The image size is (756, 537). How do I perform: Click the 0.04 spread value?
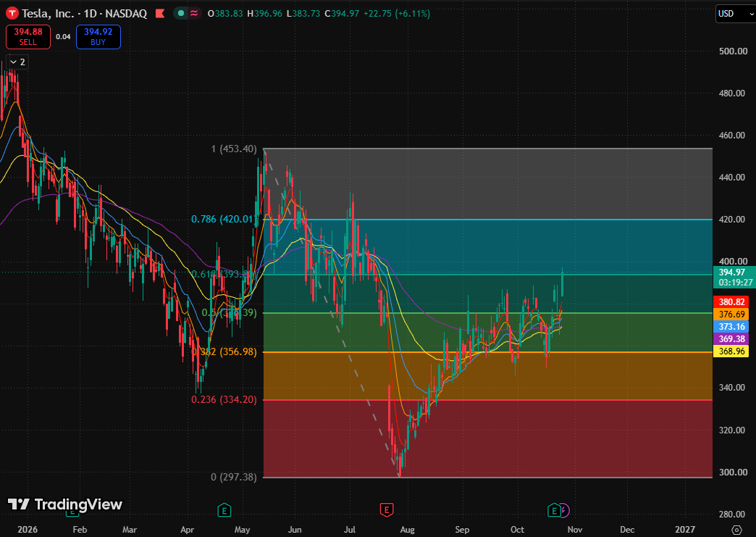(63, 37)
